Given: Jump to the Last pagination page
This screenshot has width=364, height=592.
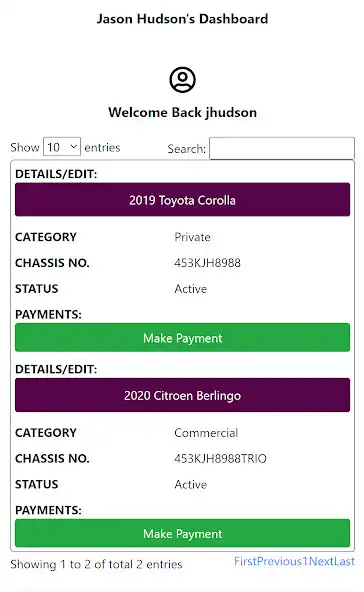Looking at the screenshot, I should click(x=344, y=561).
